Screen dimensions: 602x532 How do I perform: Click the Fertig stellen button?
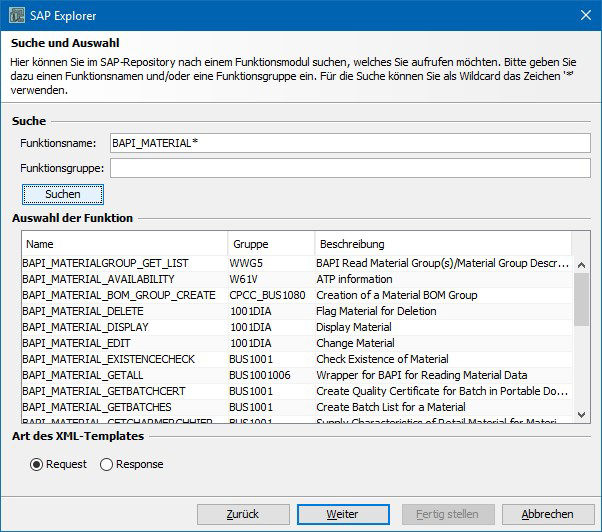[448, 514]
